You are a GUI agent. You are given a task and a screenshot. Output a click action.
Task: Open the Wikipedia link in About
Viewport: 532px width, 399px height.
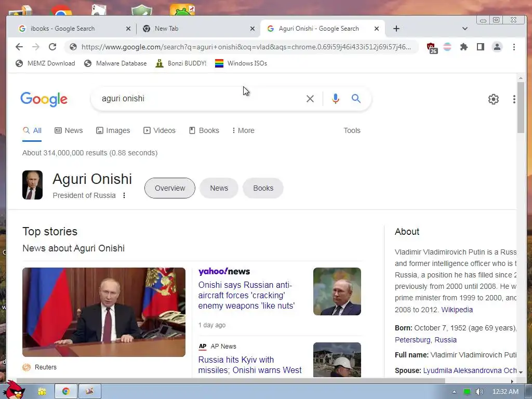point(457,310)
